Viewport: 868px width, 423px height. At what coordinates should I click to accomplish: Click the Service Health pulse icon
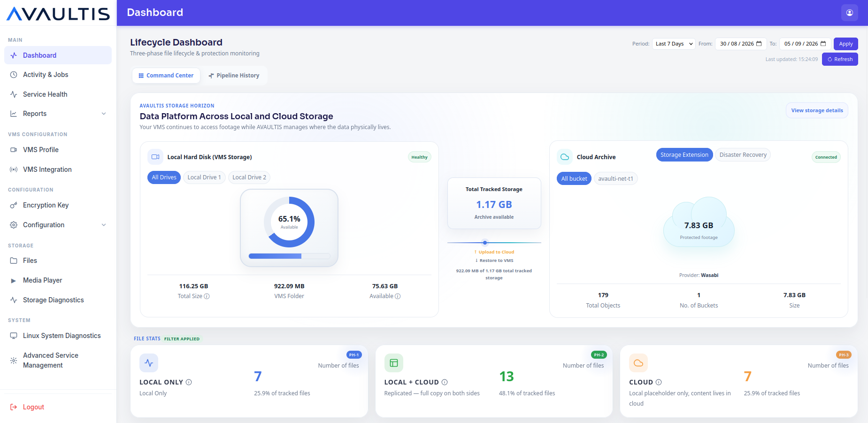[14, 94]
